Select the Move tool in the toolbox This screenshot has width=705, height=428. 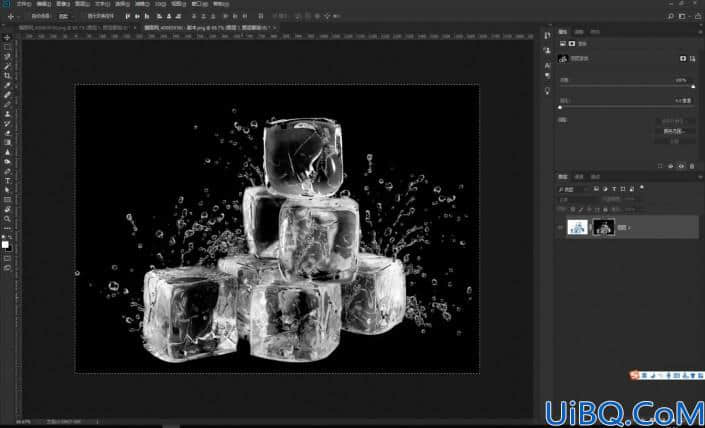tap(7, 37)
